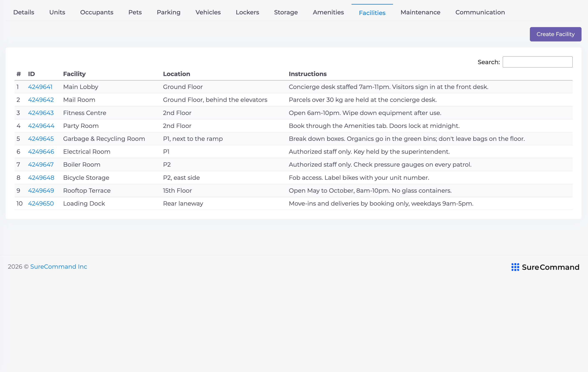Switch to the Communication tab
The width and height of the screenshot is (588, 372).
click(x=480, y=12)
